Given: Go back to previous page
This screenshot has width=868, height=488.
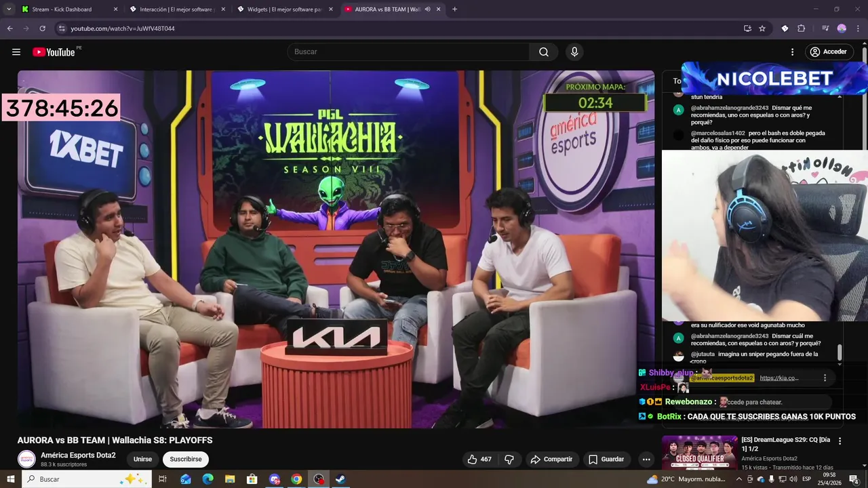Looking at the screenshot, I should [9, 28].
